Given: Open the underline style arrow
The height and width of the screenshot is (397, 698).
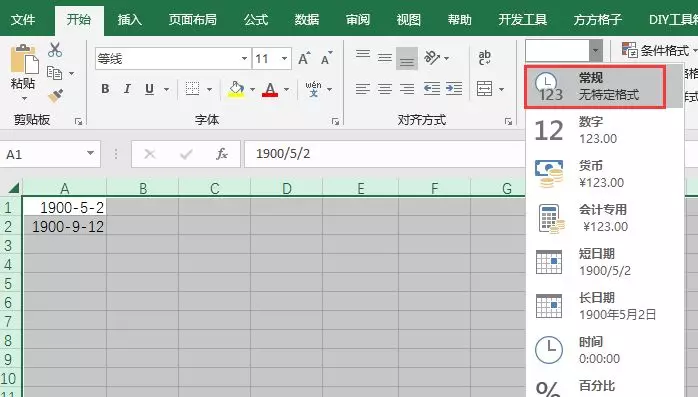Looking at the screenshot, I should 166,89.
